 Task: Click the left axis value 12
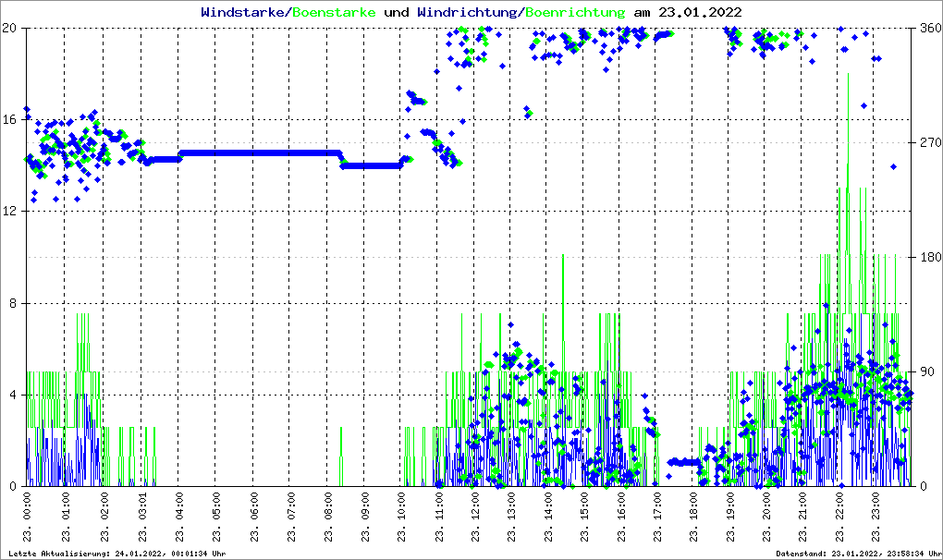pos(9,212)
